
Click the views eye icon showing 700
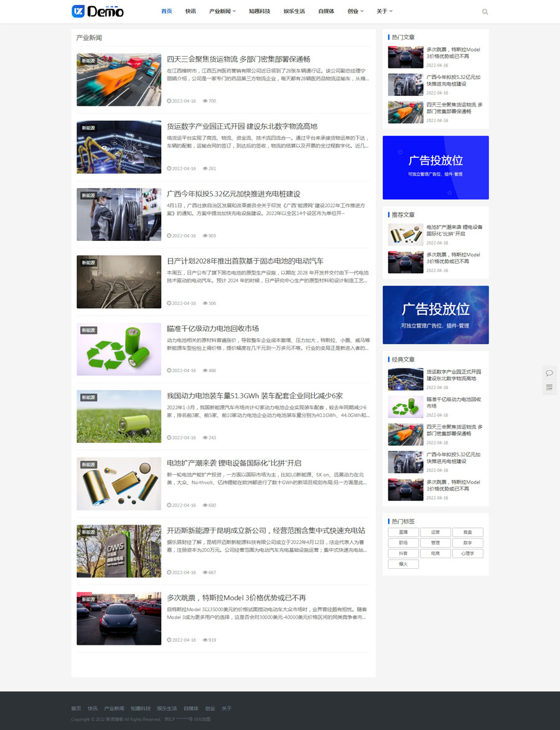pos(205,101)
